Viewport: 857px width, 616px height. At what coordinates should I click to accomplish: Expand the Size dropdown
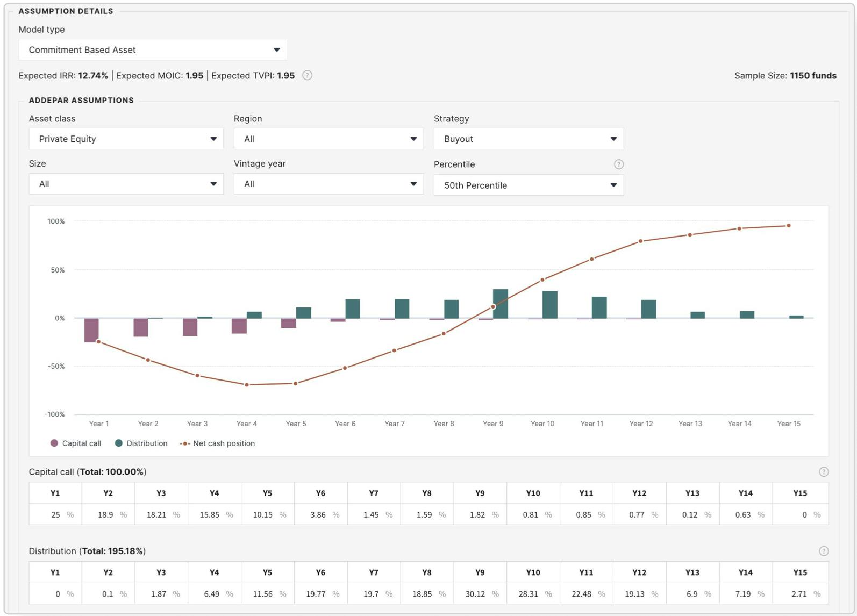pos(126,184)
